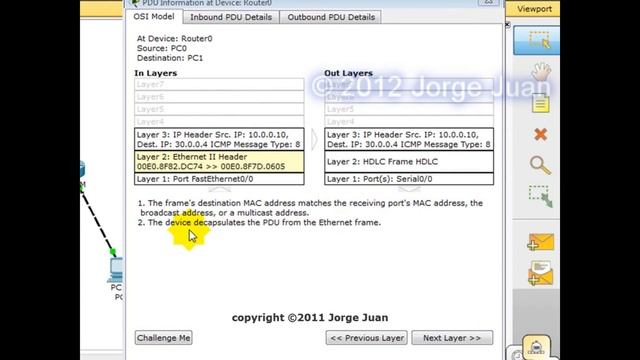Select In Layers Layer 2 Ethernet II Header
Viewport: 640px width, 360px height.
tap(219, 162)
